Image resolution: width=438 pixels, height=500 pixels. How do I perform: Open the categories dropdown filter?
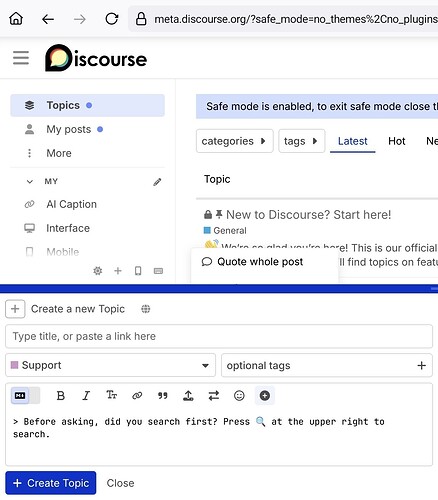pos(235,141)
